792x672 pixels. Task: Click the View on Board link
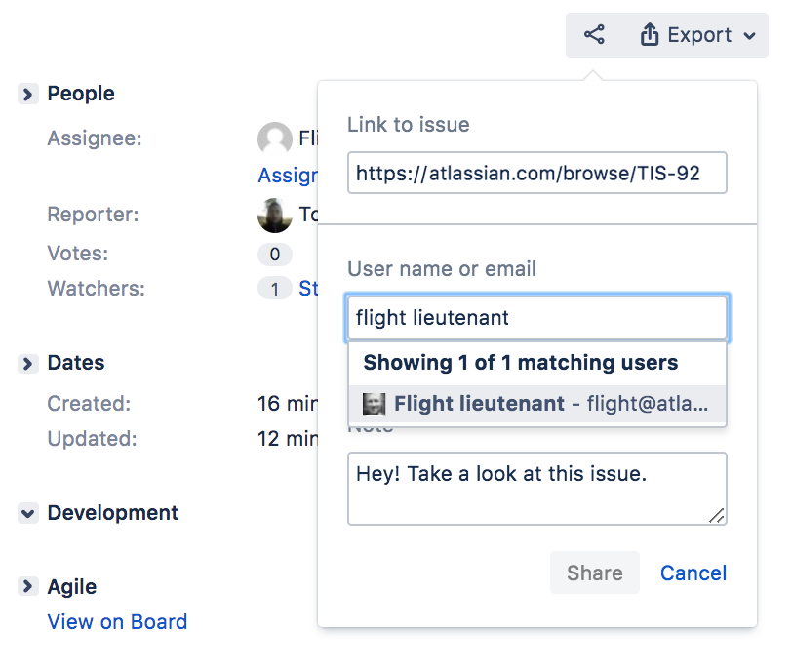(117, 622)
